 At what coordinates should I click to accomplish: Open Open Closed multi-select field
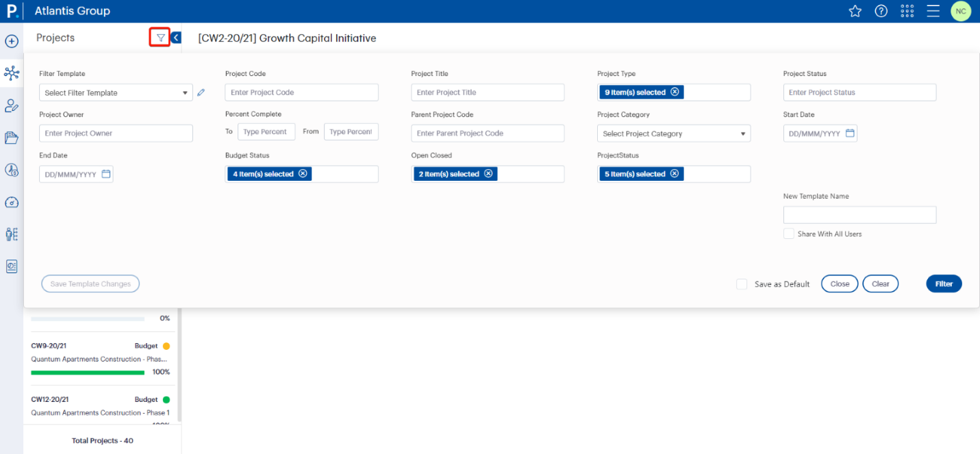click(488, 174)
